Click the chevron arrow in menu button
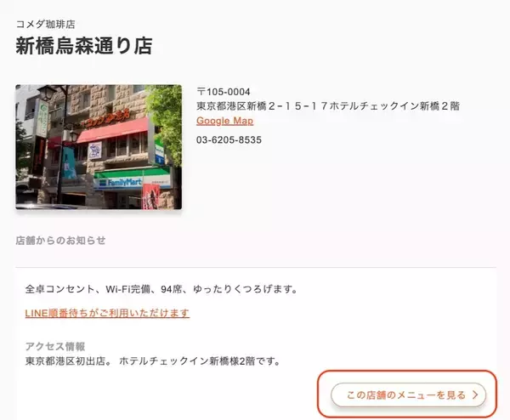Image resolution: width=510 pixels, height=420 pixels. (475, 394)
